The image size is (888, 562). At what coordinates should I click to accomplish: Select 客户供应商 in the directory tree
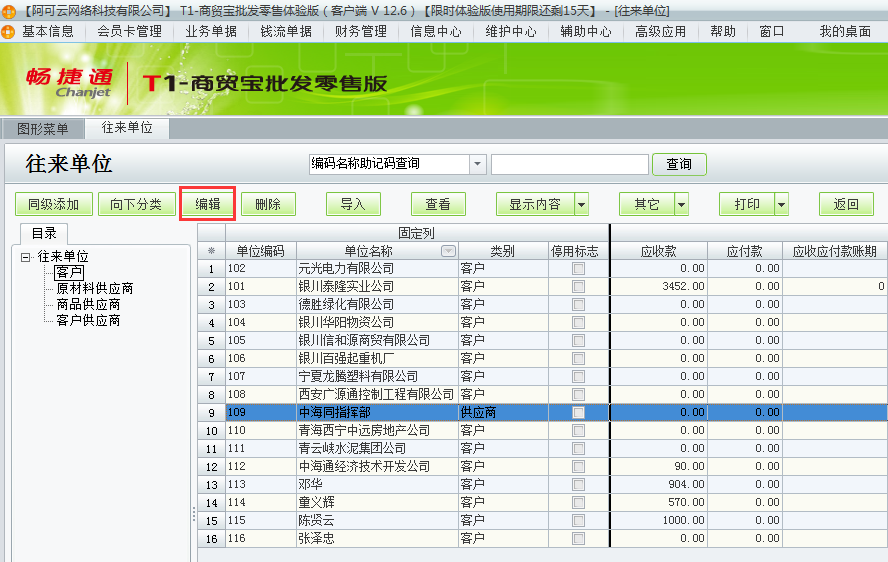88,321
